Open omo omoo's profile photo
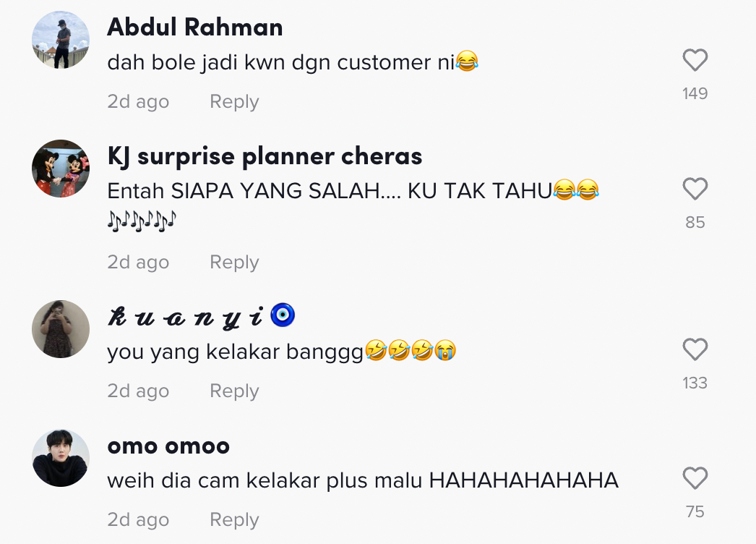This screenshot has height=544, width=756. [x=61, y=458]
